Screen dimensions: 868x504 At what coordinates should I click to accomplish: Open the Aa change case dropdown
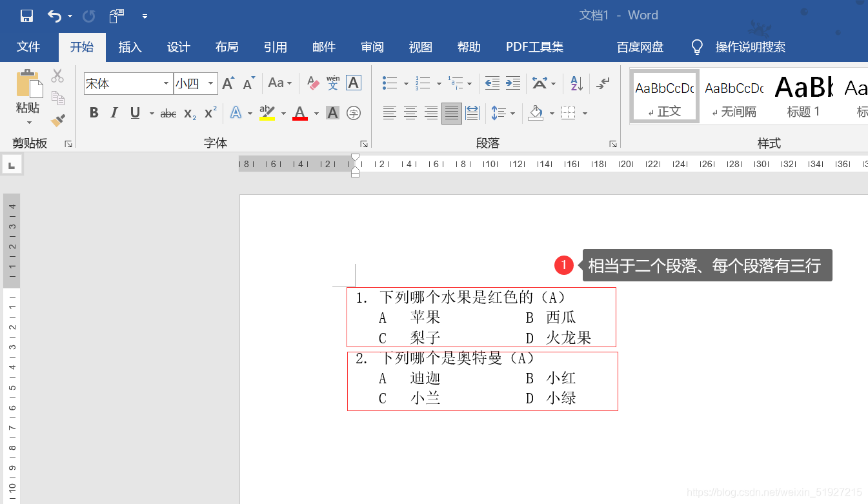(x=280, y=83)
